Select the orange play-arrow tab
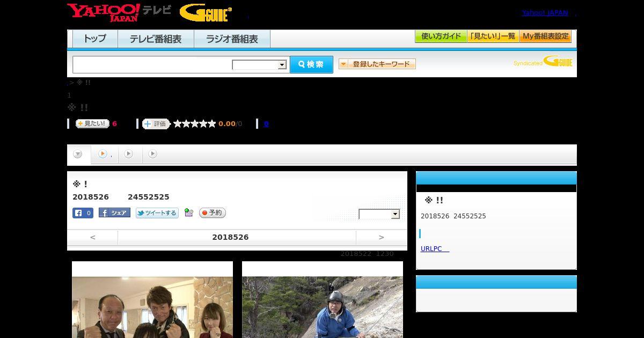This screenshot has width=644, height=338. click(x=105, y=155)
